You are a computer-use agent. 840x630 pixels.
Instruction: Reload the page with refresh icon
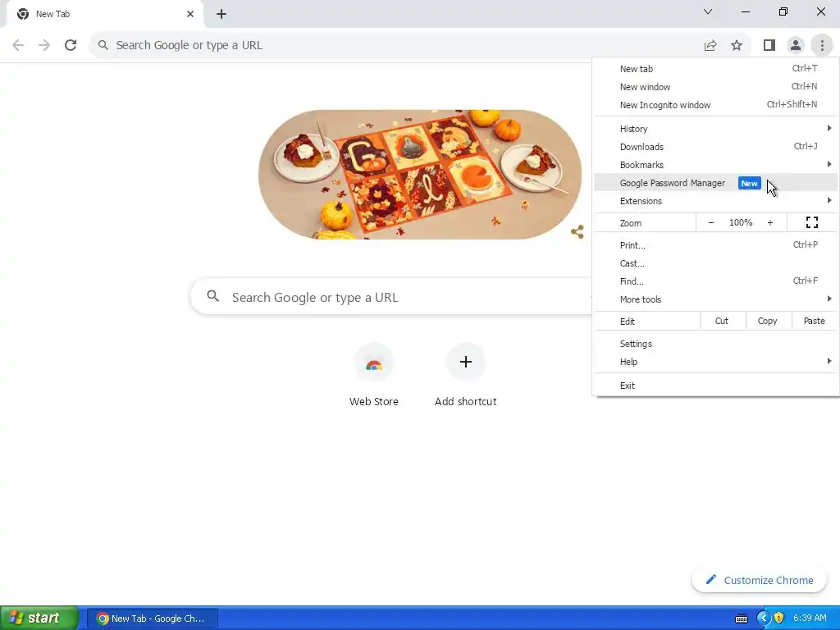point(71,45)
